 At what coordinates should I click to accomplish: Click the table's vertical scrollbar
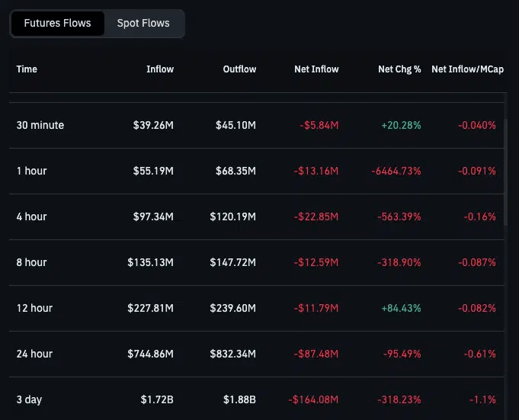pos(506,168)
